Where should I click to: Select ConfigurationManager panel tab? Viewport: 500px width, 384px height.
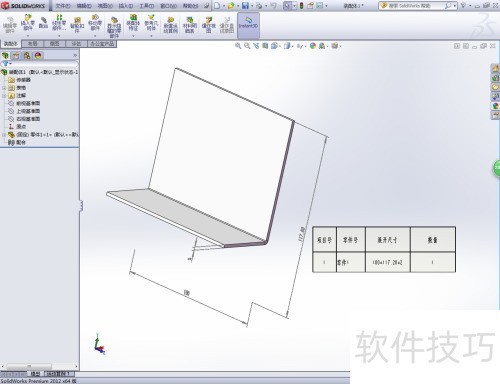pyautogui.click(x=27, y=56)
